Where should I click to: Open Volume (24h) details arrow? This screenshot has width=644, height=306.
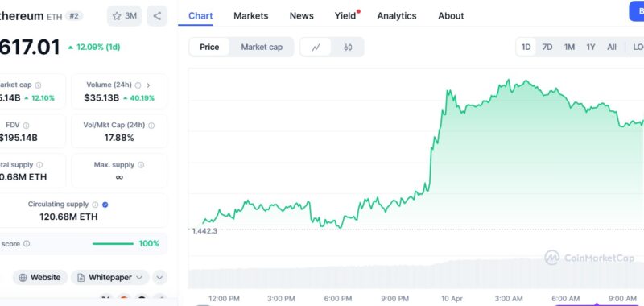(148, 85)
